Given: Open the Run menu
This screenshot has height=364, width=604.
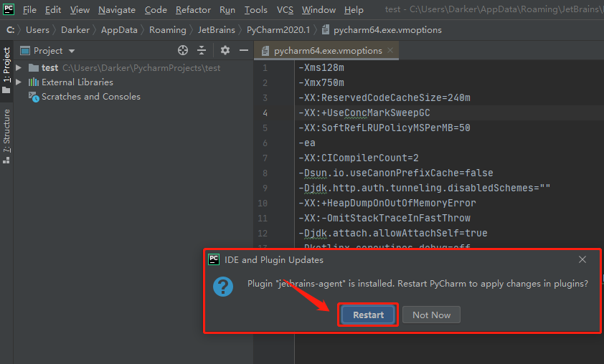Looking at the screenshot, I should (227, 10).
